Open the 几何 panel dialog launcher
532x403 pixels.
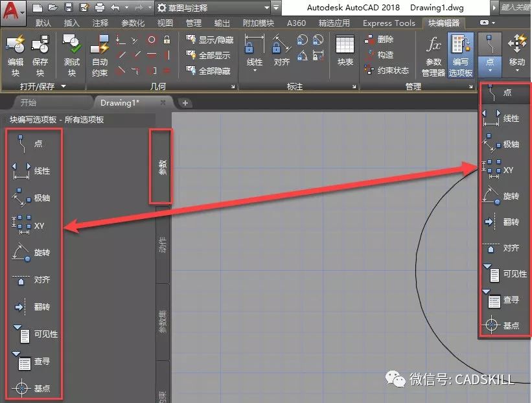pos(233,87)
